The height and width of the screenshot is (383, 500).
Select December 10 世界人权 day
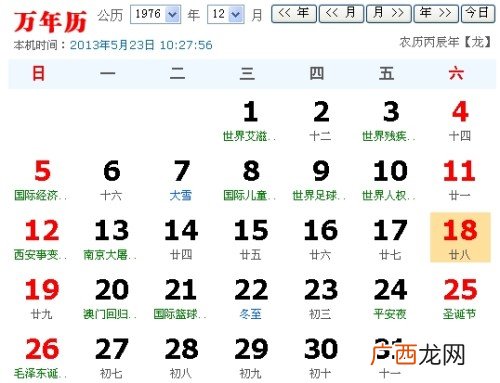(x=390, y=180)
